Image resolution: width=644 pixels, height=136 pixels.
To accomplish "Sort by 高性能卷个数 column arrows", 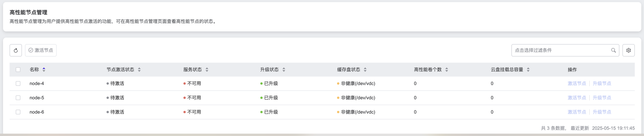I will pos(447,70).
